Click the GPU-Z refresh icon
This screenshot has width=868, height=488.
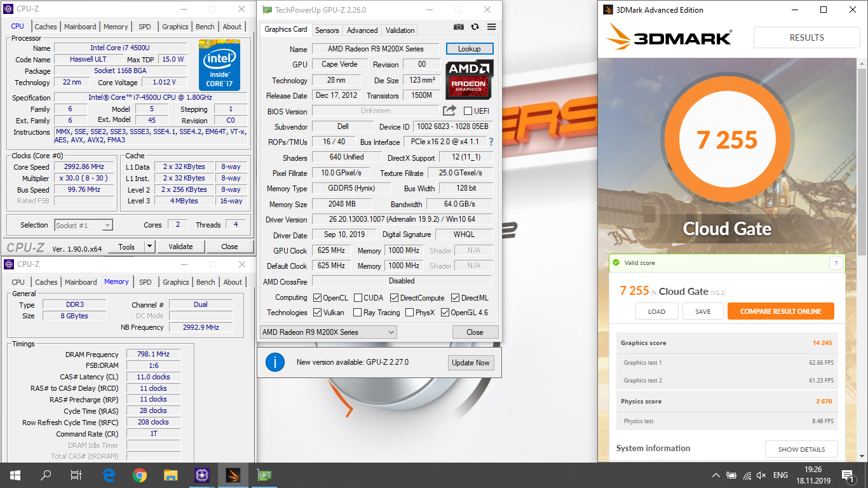tap(475, 27)
